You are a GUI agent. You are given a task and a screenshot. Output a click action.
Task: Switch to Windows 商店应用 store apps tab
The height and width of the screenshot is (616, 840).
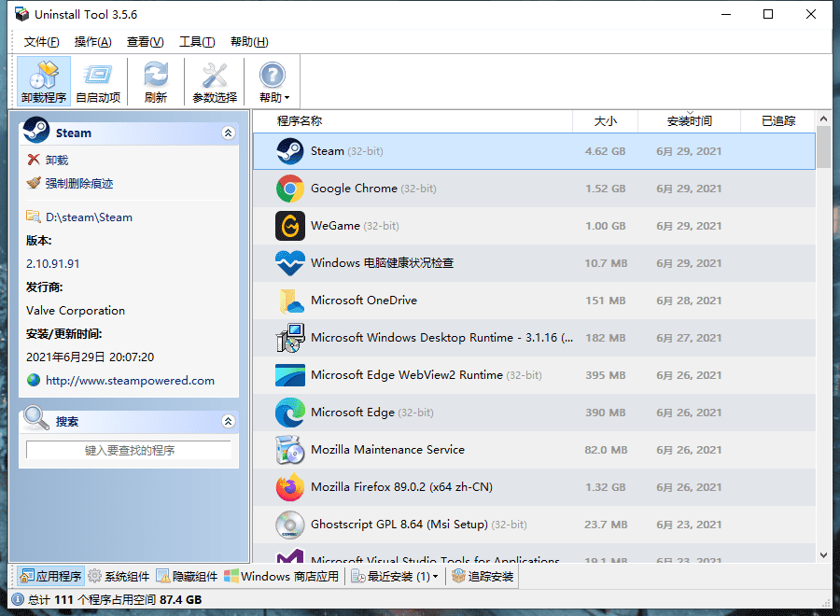tap(282, 577)
